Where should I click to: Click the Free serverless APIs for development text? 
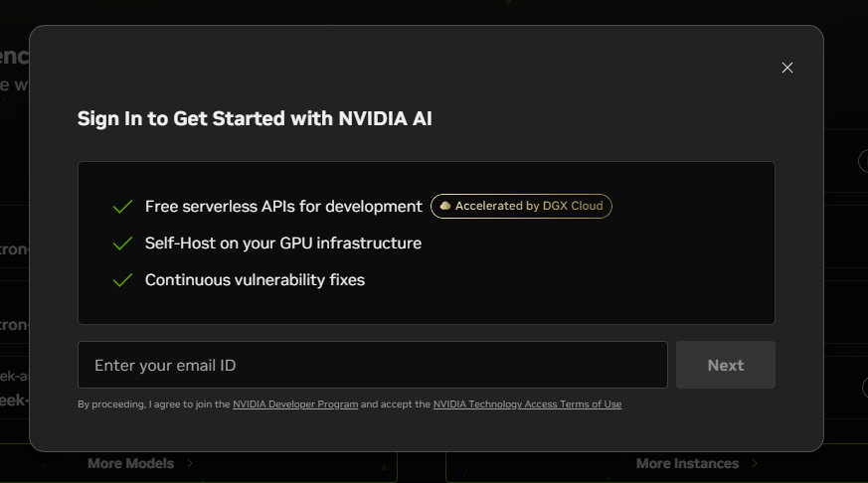pyautogui.click(x=283, y=207)
